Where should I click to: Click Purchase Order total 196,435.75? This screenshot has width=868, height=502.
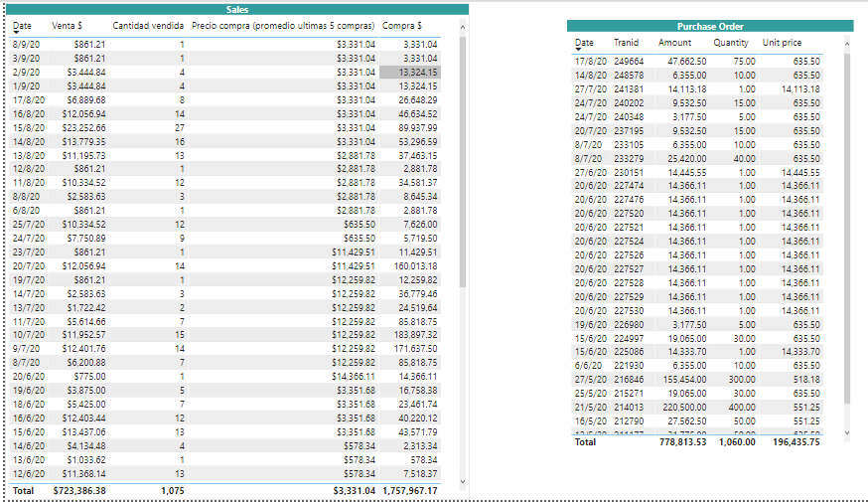(796, 441)
